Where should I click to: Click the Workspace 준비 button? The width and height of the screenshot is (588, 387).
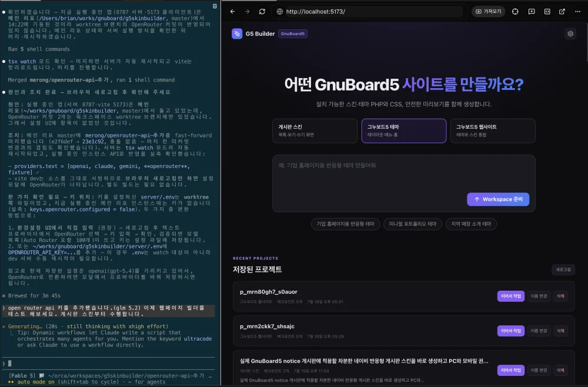tap(498, 199)
